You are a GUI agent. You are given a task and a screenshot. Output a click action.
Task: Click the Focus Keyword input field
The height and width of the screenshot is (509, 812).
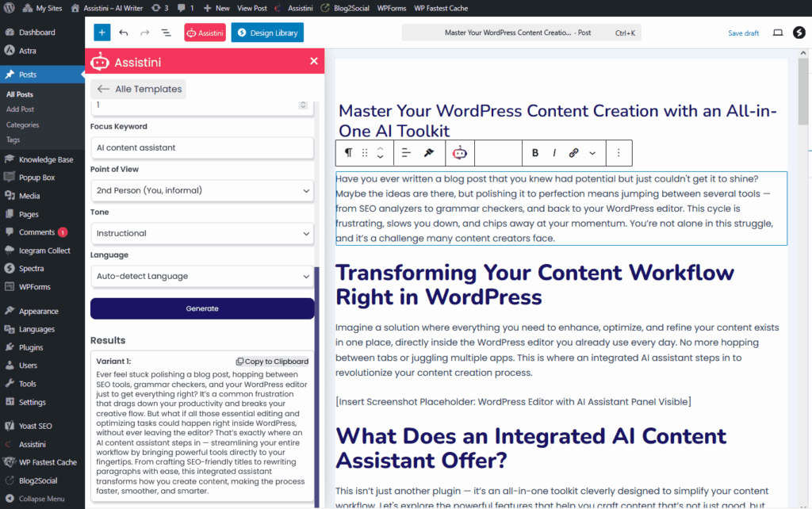point(201,147)
